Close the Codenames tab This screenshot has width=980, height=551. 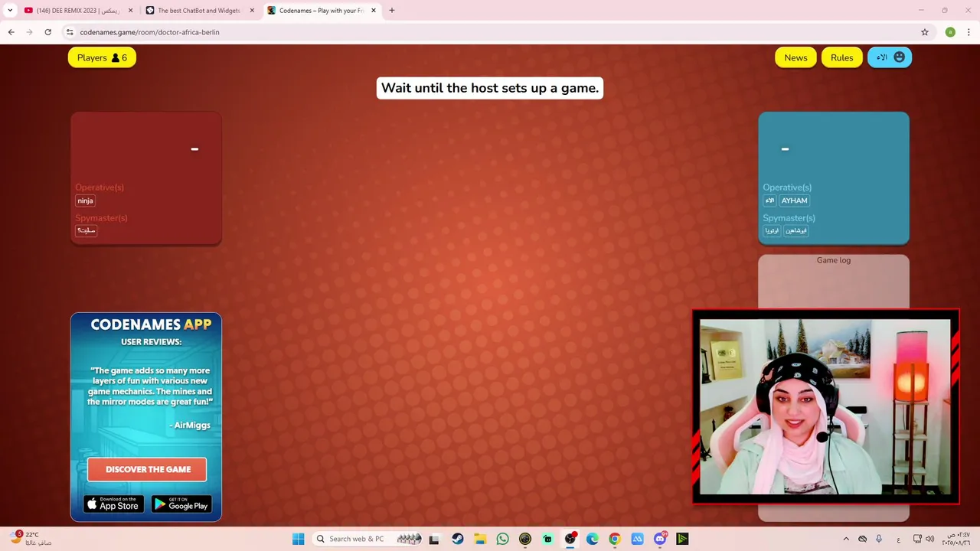(x=374, y=11)
